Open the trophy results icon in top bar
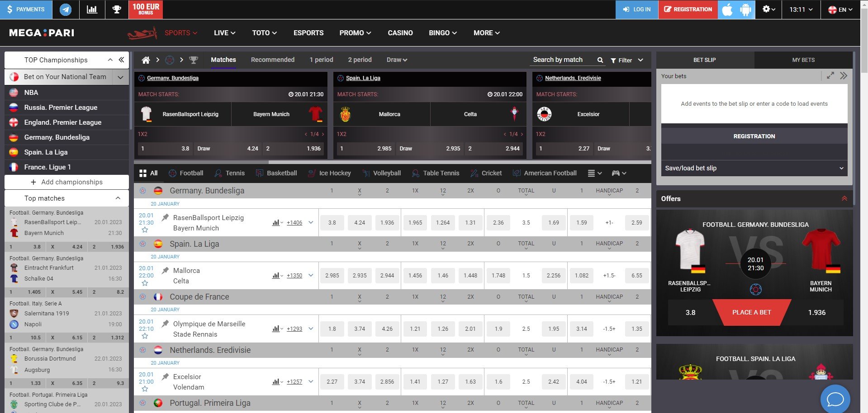868x413 pixels. tap(117, 9)
